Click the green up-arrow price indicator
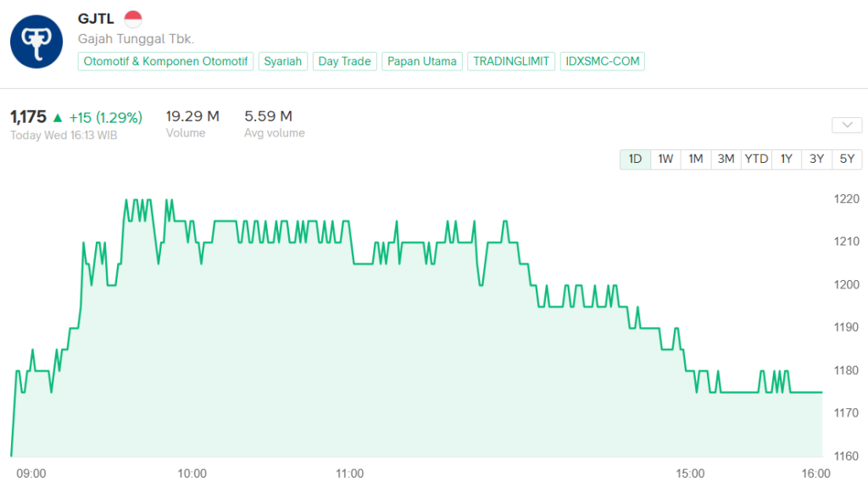This screenshot has height=487, width=868. (x=58, y=117)
